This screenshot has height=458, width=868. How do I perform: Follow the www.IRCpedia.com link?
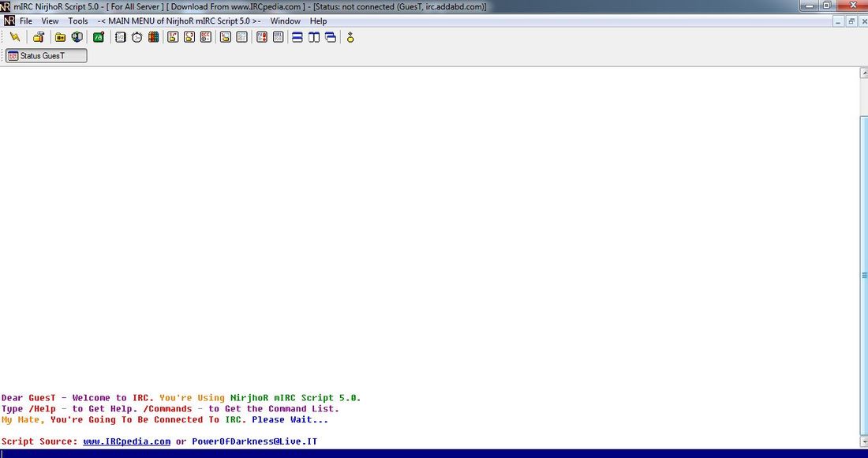pos(127,441)
